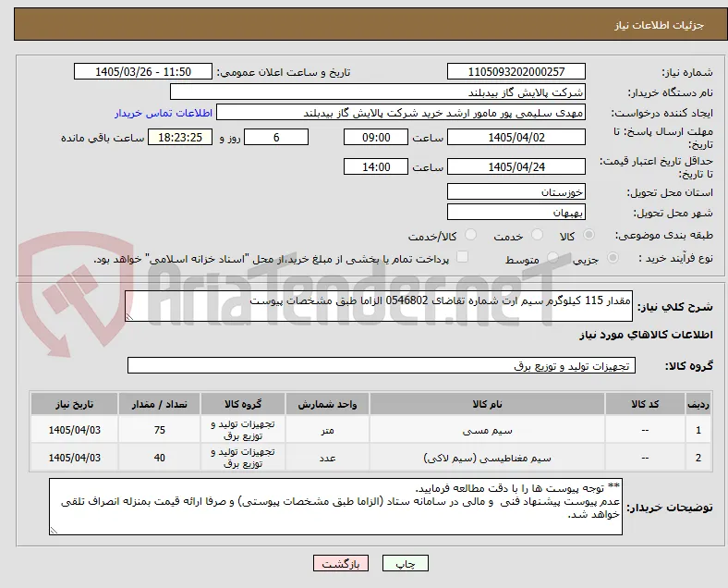Click the remaining days field showing 6
The height and width of the screenshot is (588, 728).
[276, 137]
